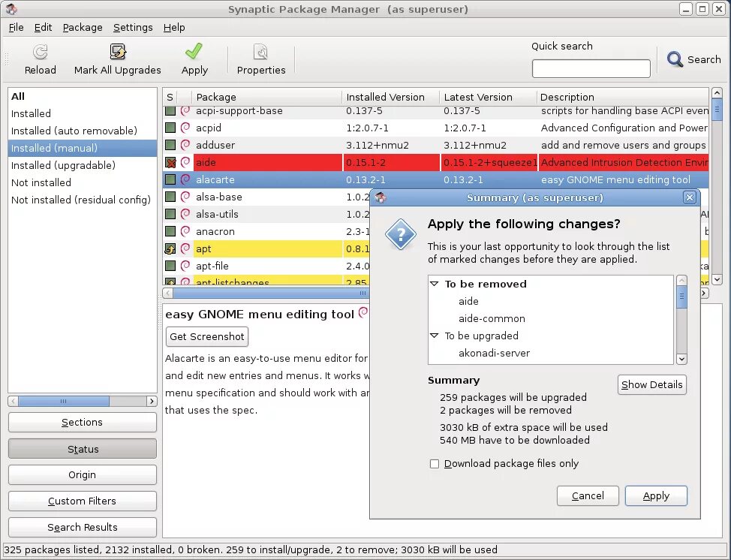Select Not installed filter

83,182
